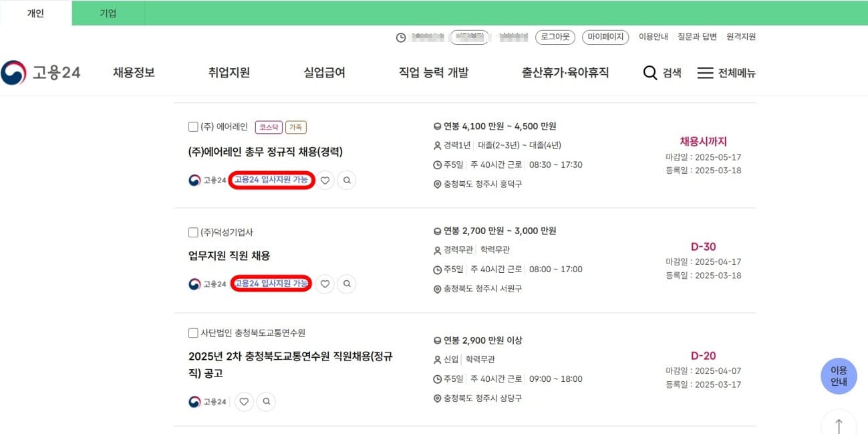
Task: Open 마이페이지
Action: (605, 37)
